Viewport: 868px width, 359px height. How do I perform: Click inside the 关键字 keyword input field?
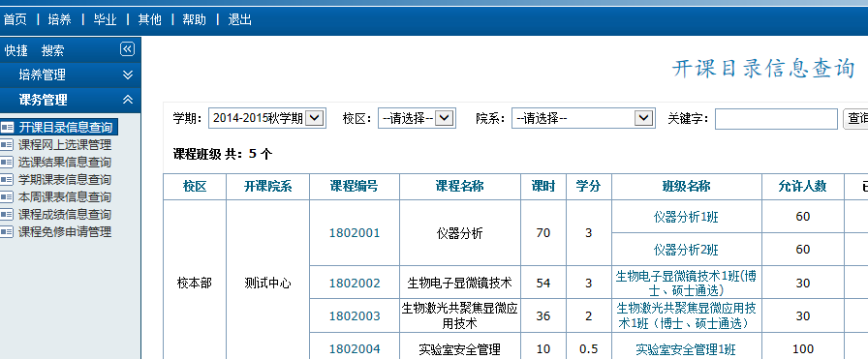coord(776,119)
